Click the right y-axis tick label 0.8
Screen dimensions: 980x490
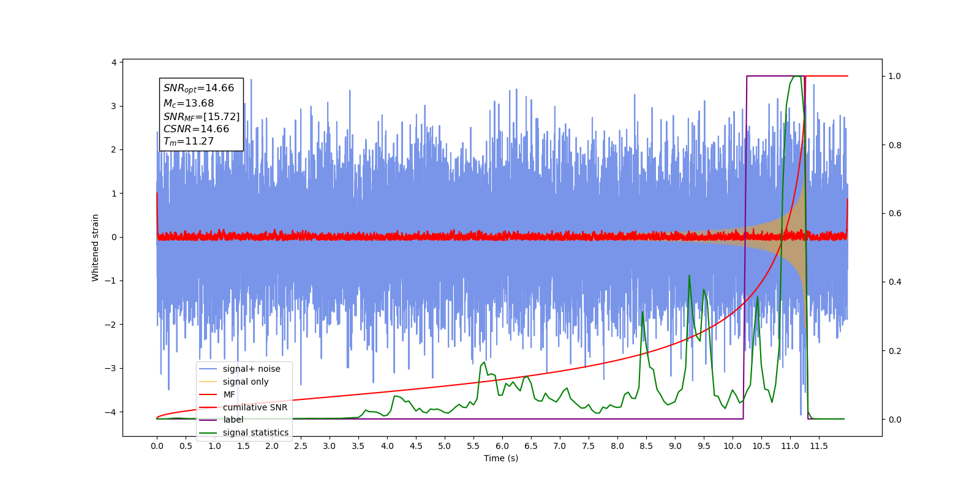point(895,145)
